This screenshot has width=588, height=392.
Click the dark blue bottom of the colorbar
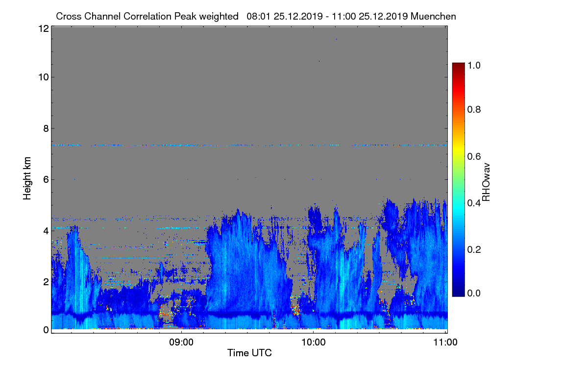point(458,293)
